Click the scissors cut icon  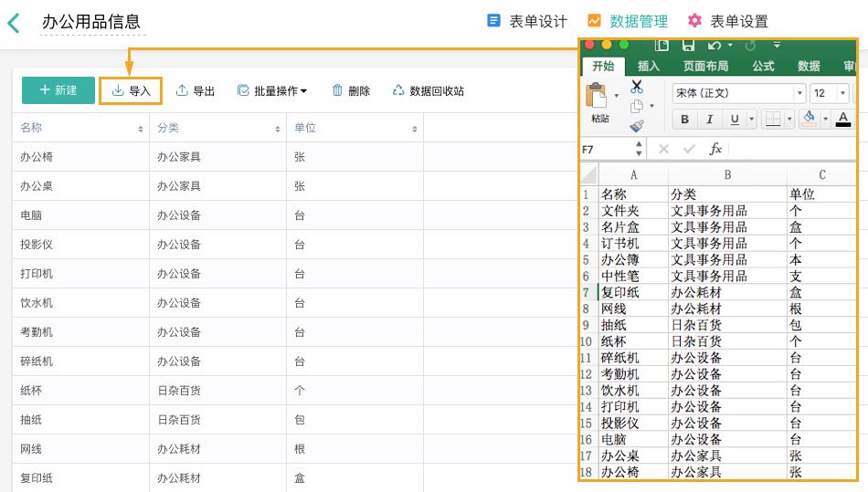click(637, 87)
